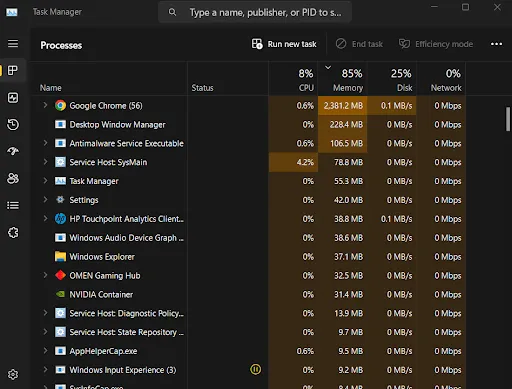This screenshot has height=389, width=512.
Task: Click the Service Host SysMain gear icon
Action: pos(60,162)
